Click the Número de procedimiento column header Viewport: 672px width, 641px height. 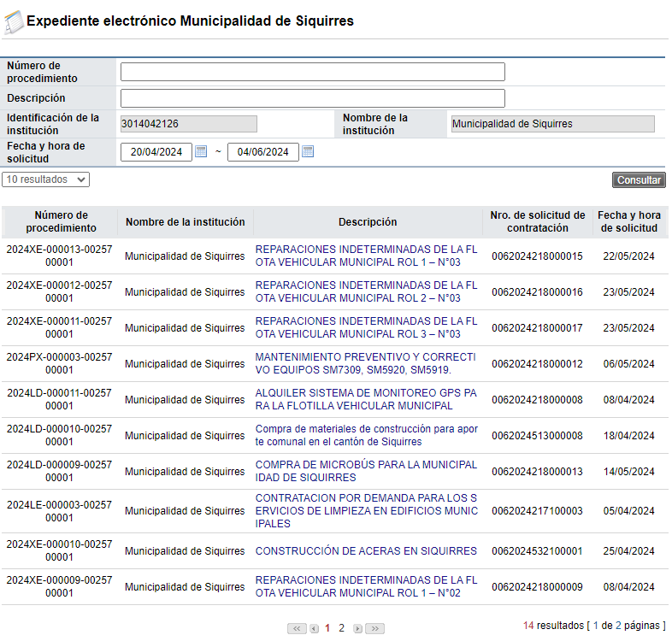(61, 221)
